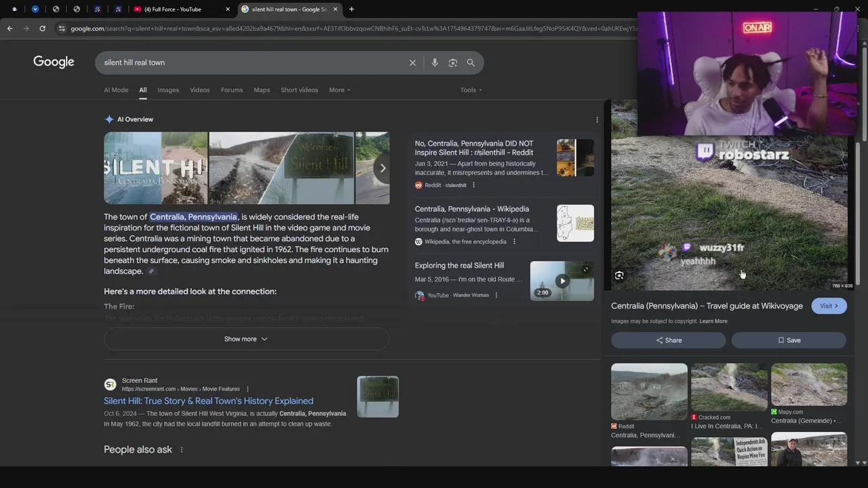This screenshot has height=488, width=868.
Task: Select the Images search tab
Action: pyautogui.click(x=168, y=90)
